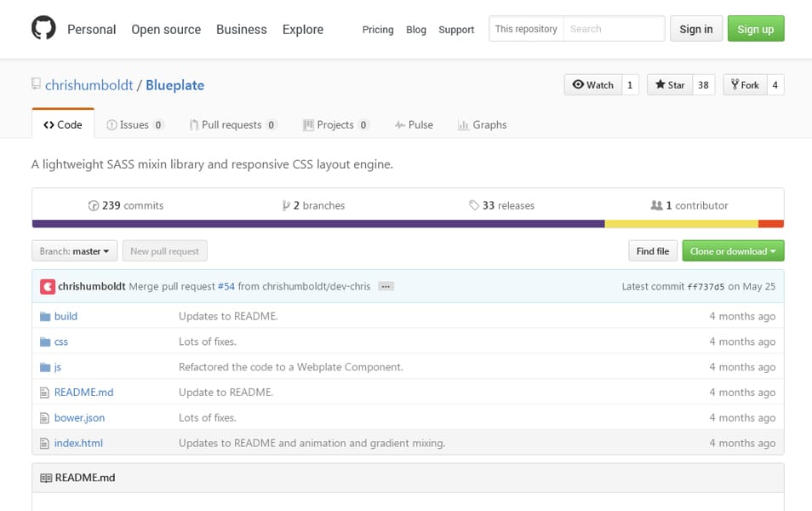The image size is (812, 511).
Task: Open This repository search scope selector
Action: pyautogui.click(x=526, y=29)
